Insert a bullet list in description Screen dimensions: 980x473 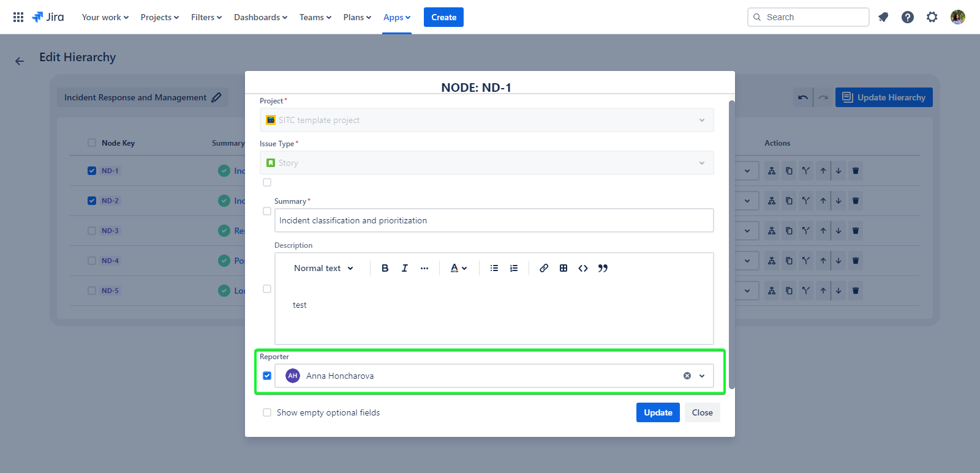(x=494, y=268)
